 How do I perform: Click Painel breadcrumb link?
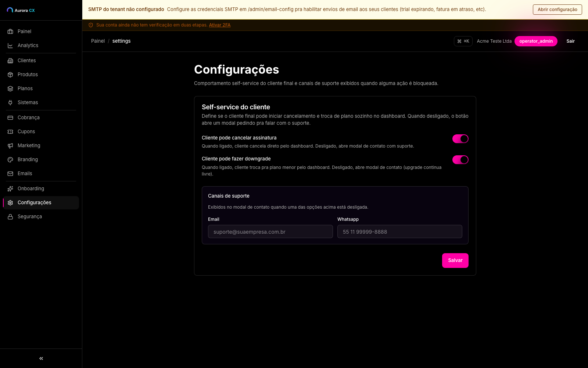point(98,41)
